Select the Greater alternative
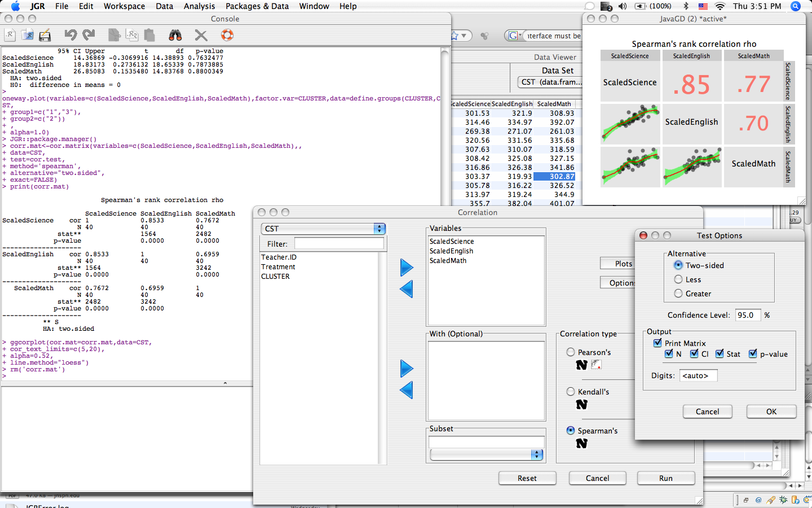812x508 pixels. [x=678, y=294]
